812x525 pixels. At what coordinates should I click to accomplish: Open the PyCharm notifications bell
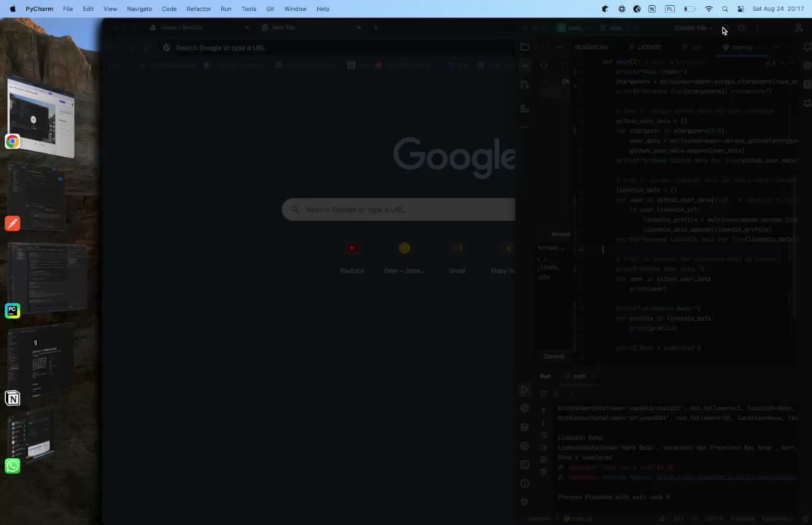[807, 47]
